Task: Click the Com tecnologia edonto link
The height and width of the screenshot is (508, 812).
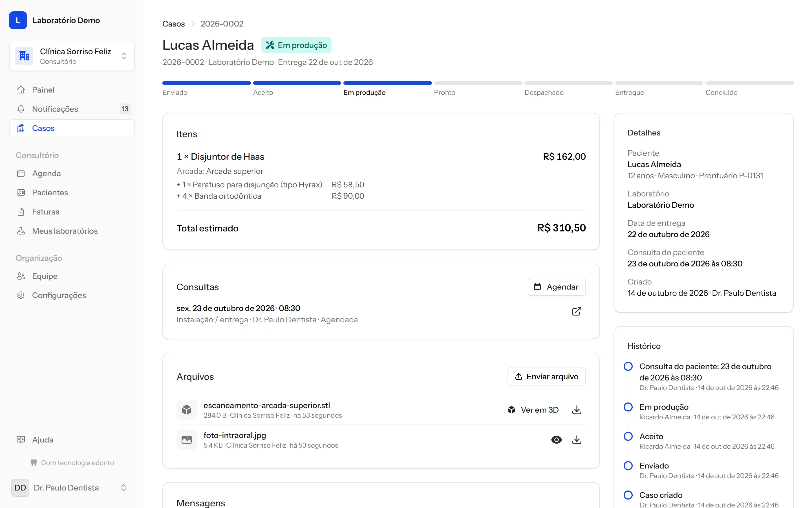Action: click(x=72, y=463)
